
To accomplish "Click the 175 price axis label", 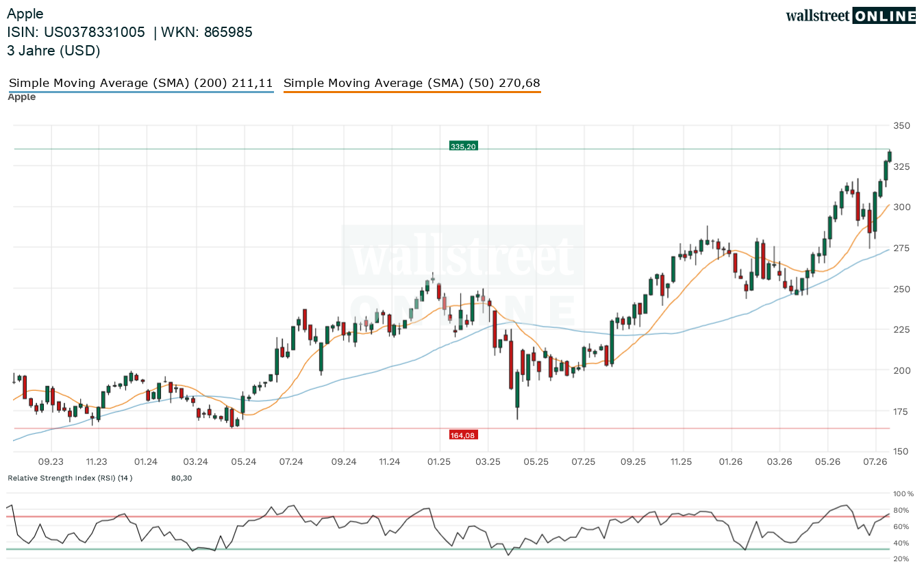I will 901,411.
